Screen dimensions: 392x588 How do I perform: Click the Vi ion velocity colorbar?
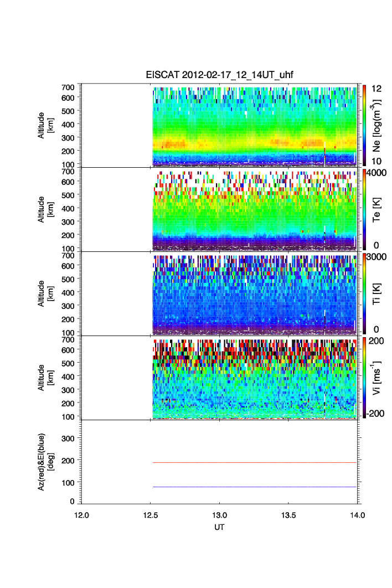tap(364, 378)
